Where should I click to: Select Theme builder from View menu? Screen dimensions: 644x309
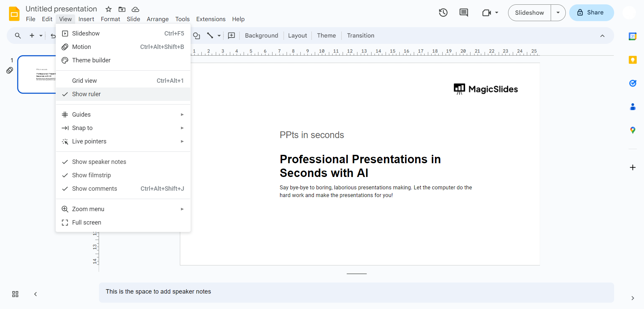(x=91, y=60)
